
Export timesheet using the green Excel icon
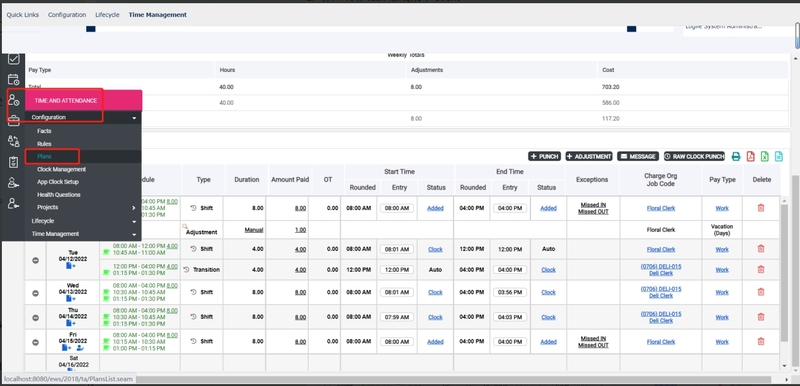(764, 157)
